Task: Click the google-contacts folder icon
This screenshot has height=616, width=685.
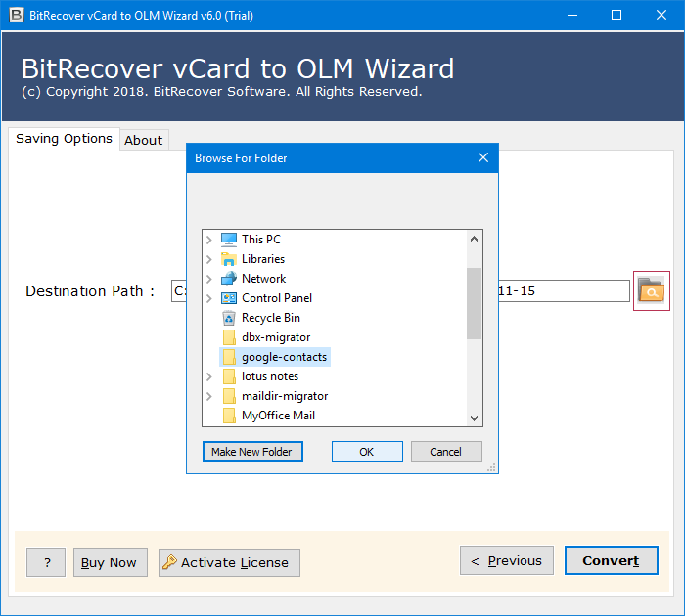Action: pos(229,357)
